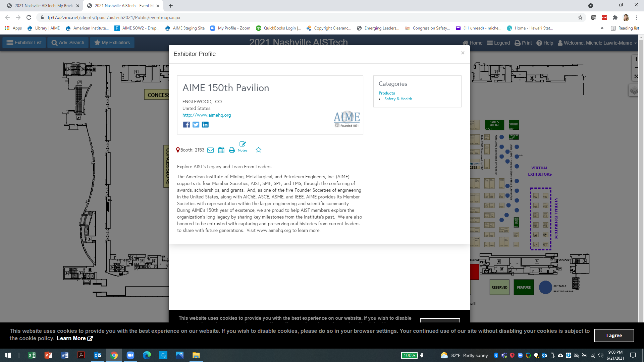Open Learn More cookie policy link

click(x=75, y=339)
